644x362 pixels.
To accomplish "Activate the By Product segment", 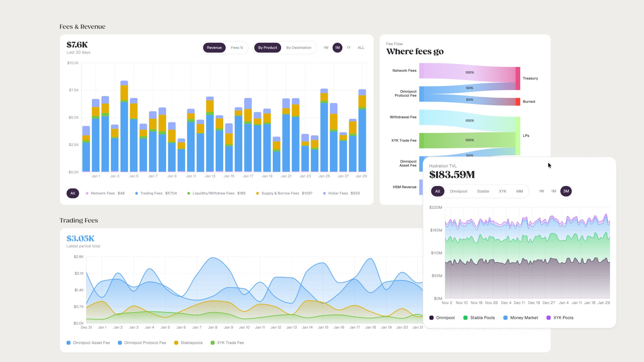I will pos(267,48).
